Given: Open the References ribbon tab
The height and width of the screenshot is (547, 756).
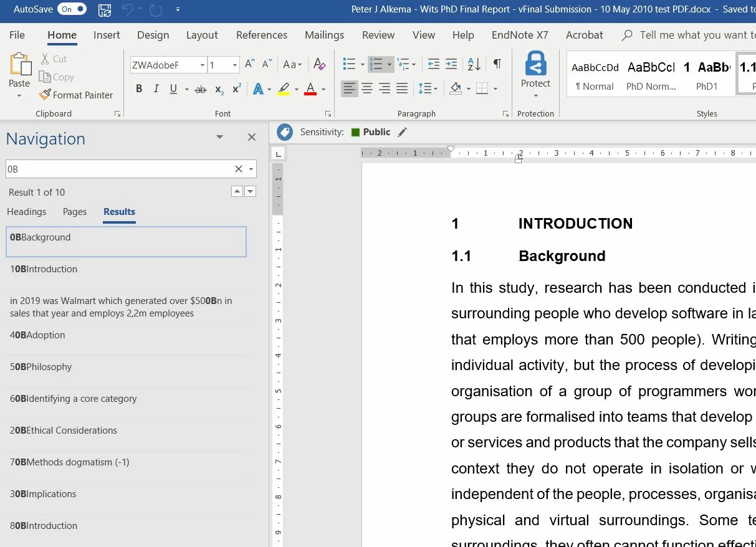Looking at the screenshot, I should [x=261, y=35].
